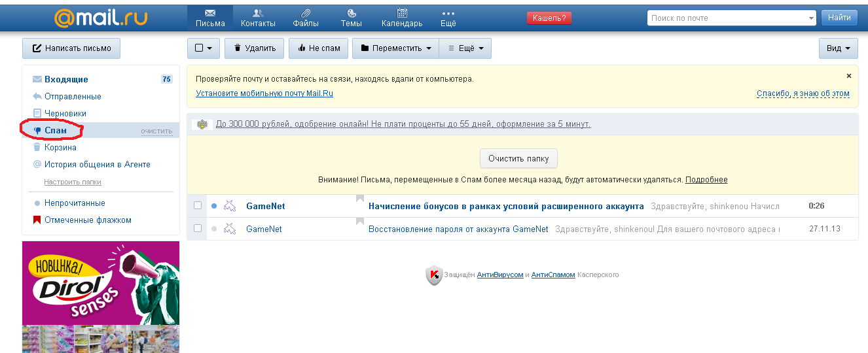
Task: Open the Отправленные sent folder
Action: tap(73, 97)
